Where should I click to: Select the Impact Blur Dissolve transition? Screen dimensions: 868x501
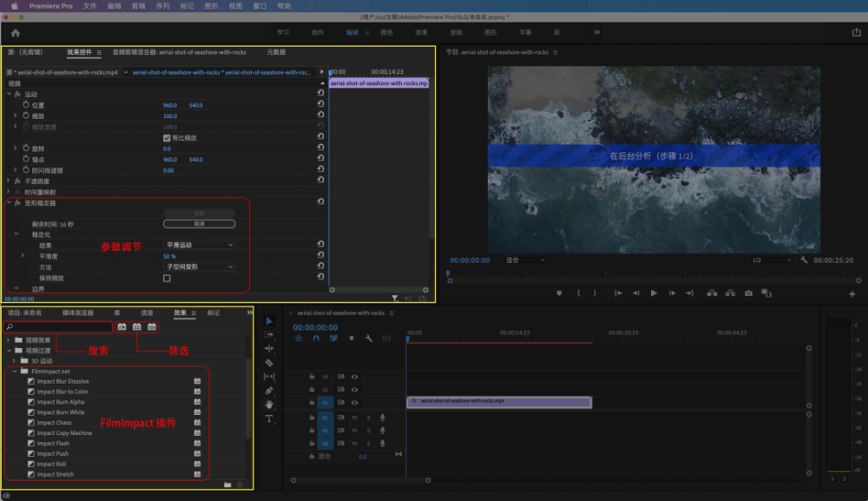[x=62, y=381]
